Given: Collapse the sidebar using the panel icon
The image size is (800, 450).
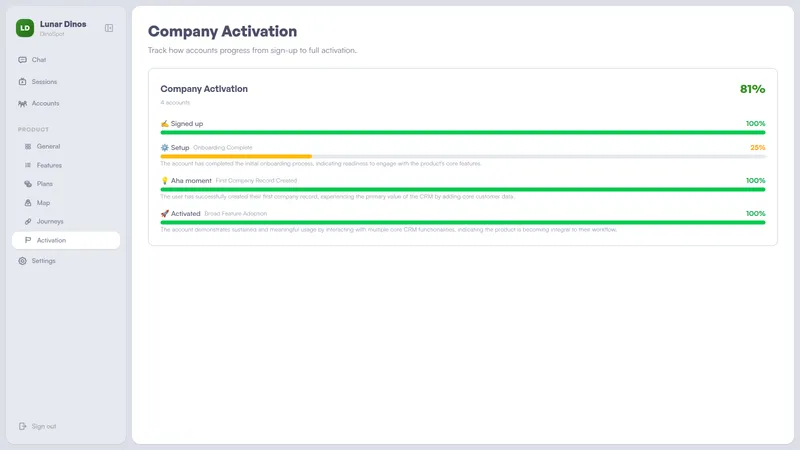Looking at the screenshot, I should (109, 28).
